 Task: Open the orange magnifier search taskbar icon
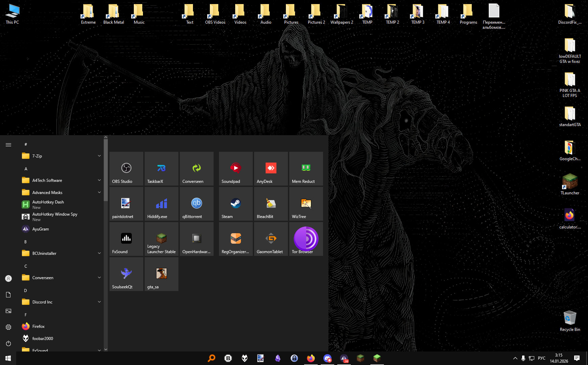(212, 358)
